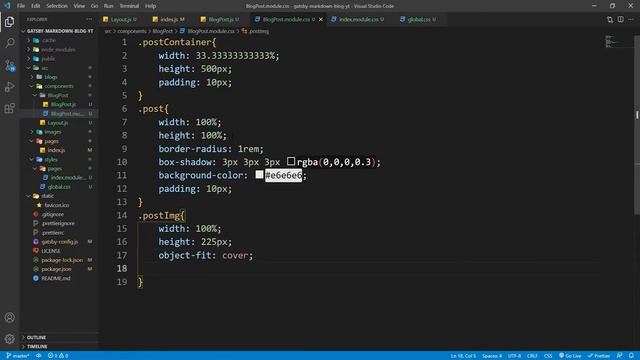Open favicon.ico in the explorer tree
Image resolution: width=640 pixels, height=360 pixels.
pos(56,205)
